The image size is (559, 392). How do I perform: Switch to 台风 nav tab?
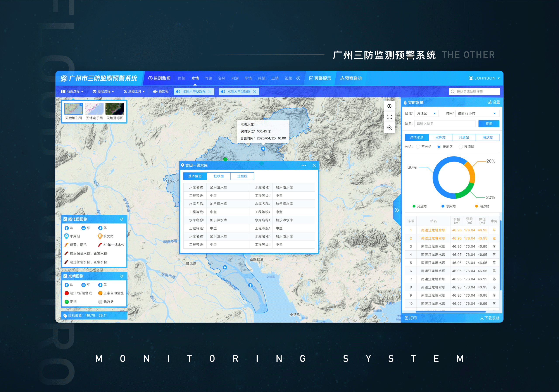[x=222, y=78]
